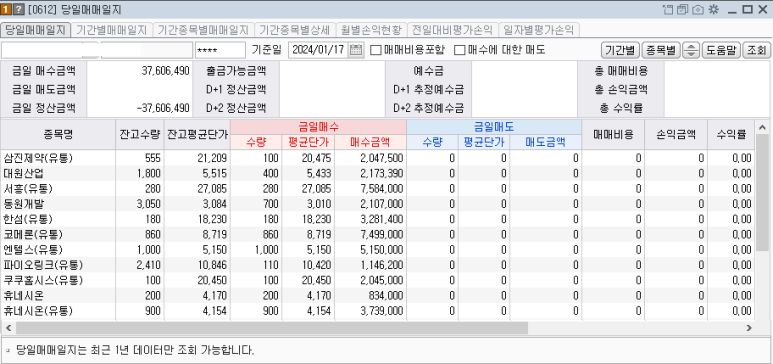Select the 한섬(유통) row

click(378, 219)
